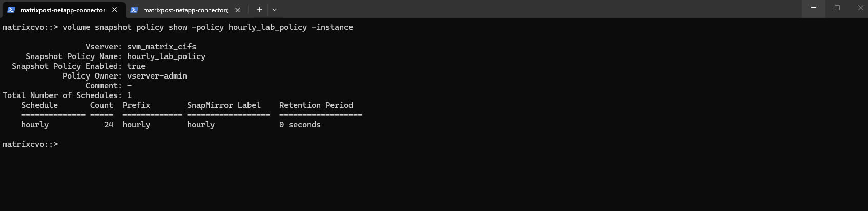
Task: Click the vserver-admin Policy Owner value
Action: [x=157, y=76]
